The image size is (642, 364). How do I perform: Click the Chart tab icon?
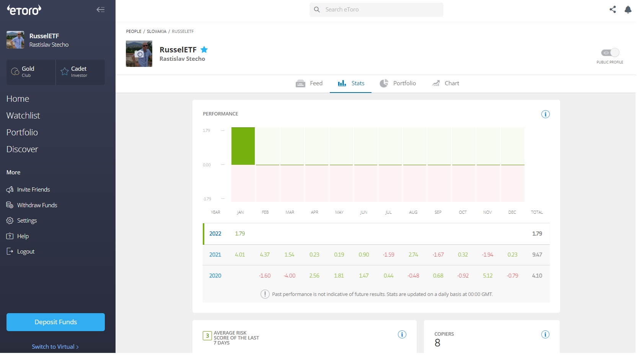436,83
